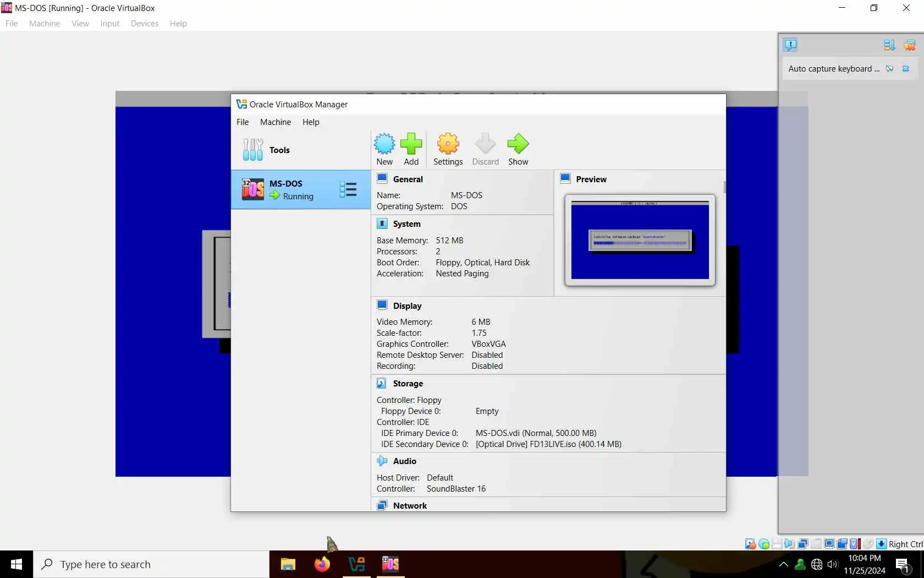Open the Manager's Help menu
The image size is (924, 578).
311,122
